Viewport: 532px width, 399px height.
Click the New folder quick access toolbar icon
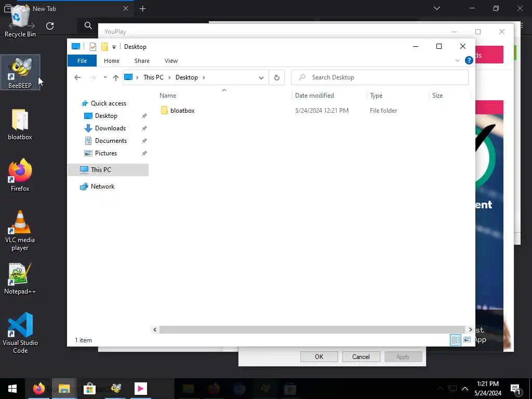[x=104, y=47]
